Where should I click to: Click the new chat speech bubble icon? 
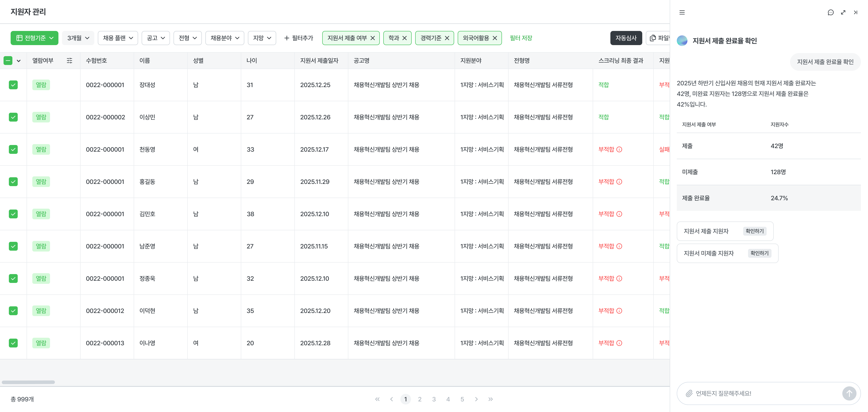point(831,12)
